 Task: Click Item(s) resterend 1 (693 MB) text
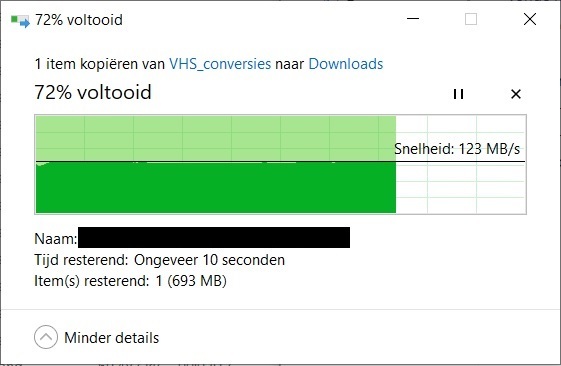(x=131, y=281)
